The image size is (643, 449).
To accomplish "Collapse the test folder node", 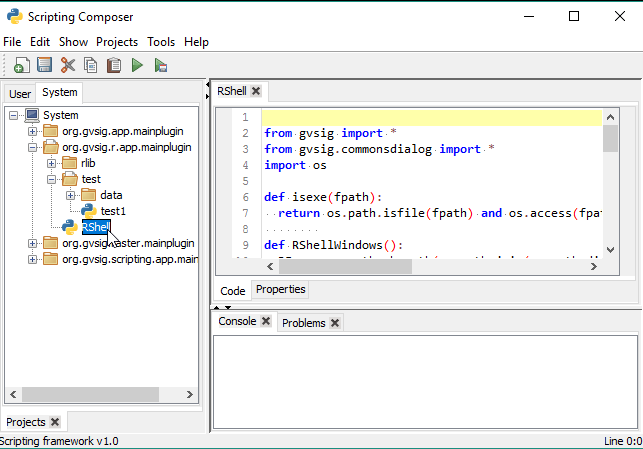I will (x=52, y=179).
